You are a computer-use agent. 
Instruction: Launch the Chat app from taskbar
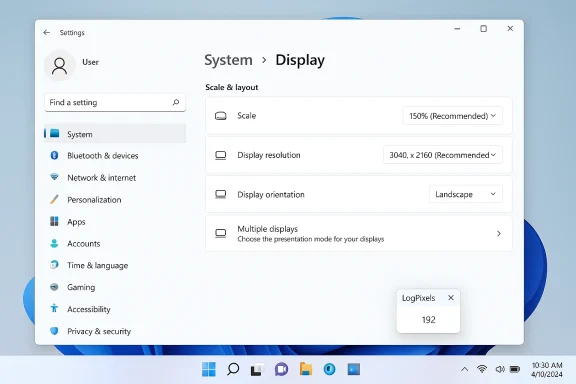(x=281, y=369)
